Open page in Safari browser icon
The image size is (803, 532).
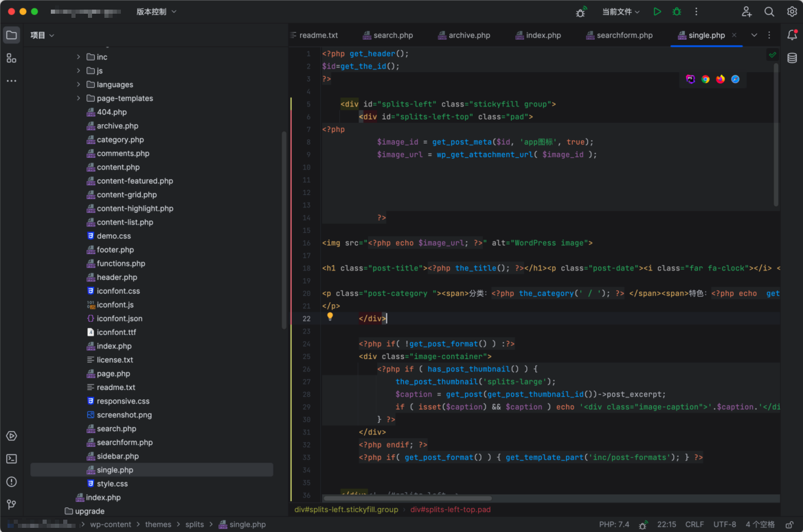[x=736, y=79]
